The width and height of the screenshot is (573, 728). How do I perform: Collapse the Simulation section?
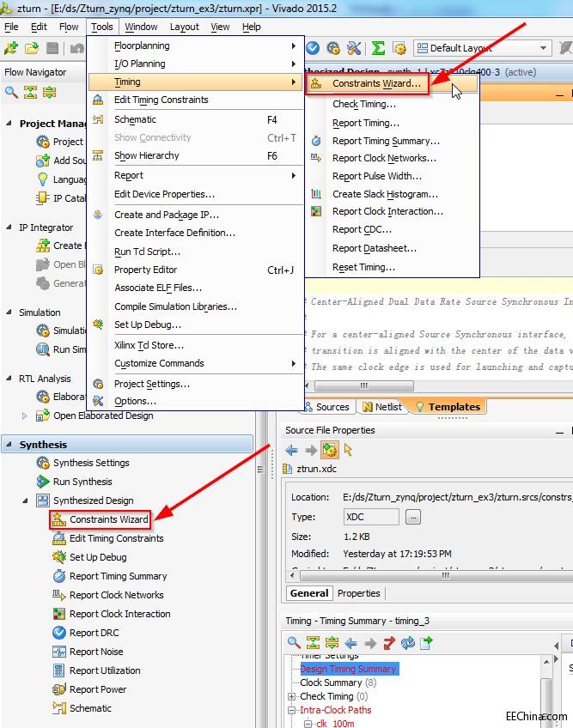pyautogui.click(x=9, y=312)
